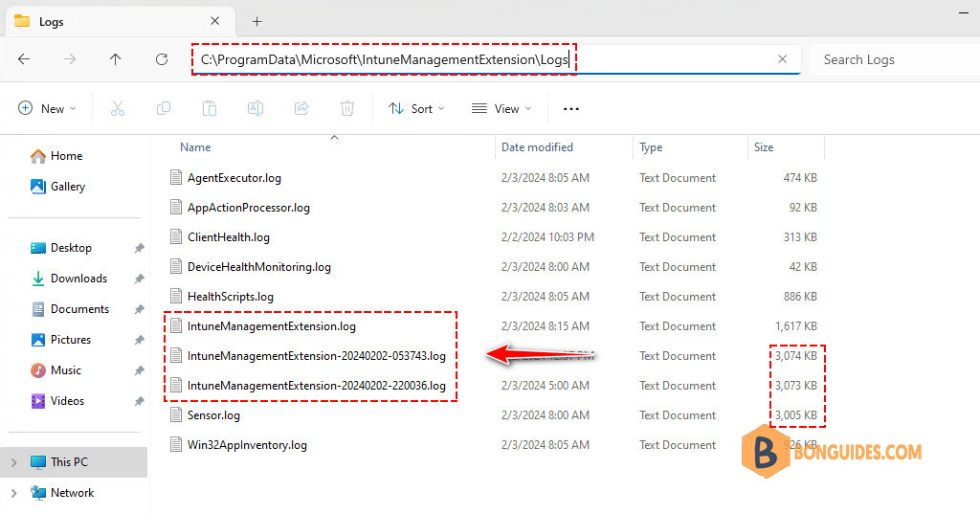Unpin Music using its pin icon

[x=139, y=370]
